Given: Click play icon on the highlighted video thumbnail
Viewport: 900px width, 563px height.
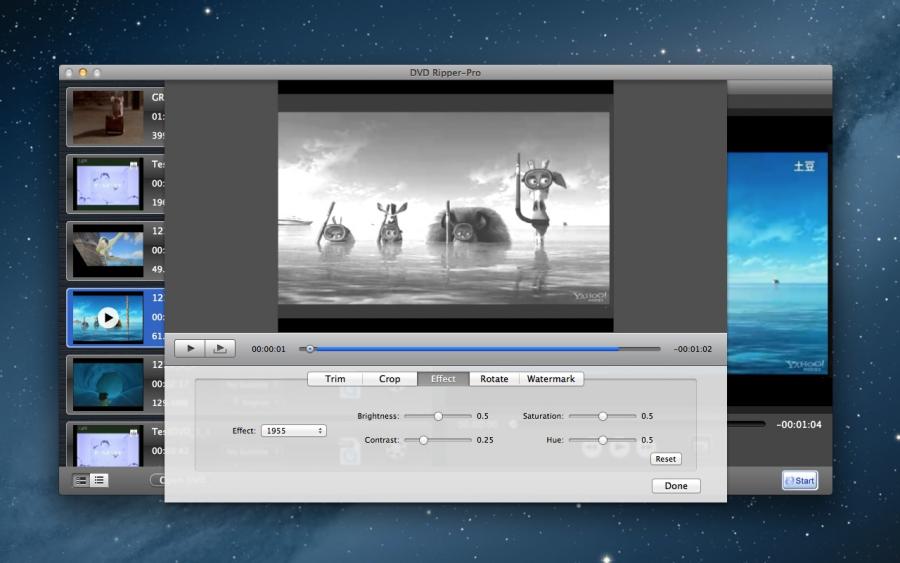Looking at the screenshot, I should click(x=108, y=317).
